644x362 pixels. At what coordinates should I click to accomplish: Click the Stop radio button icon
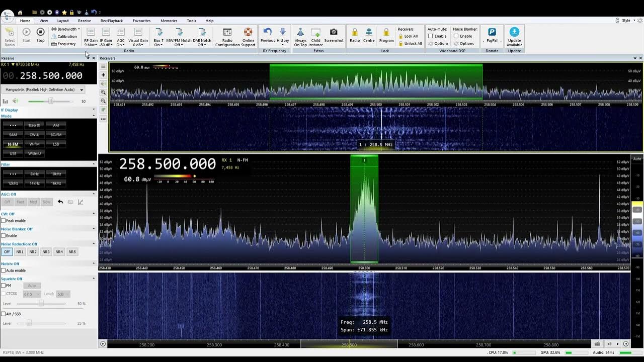40,33
